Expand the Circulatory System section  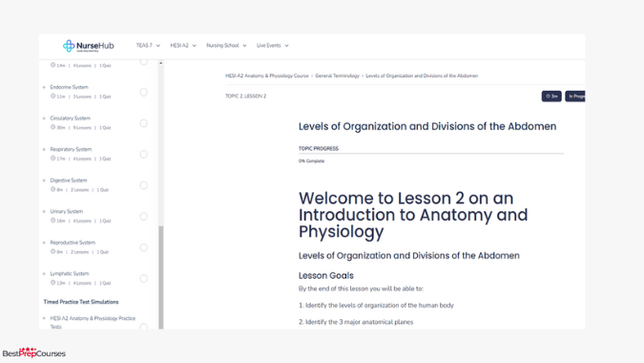pos(44,118)
